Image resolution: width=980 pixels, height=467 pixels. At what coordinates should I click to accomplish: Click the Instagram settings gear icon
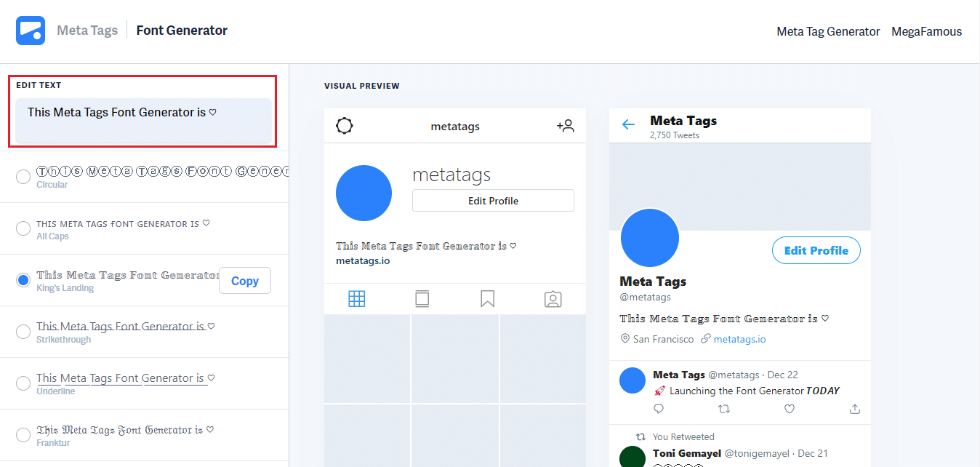point(345,126)
